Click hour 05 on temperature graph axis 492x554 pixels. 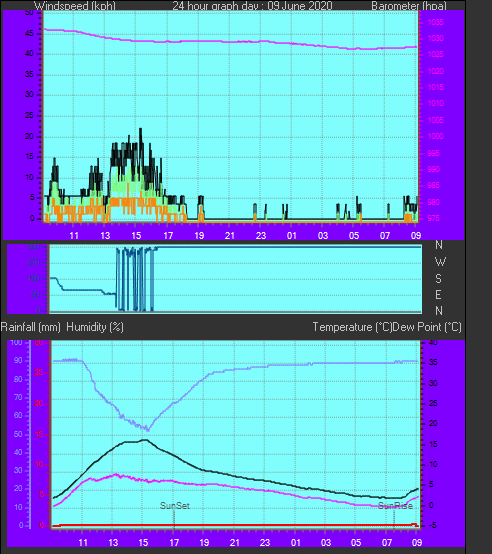(356, 542)
